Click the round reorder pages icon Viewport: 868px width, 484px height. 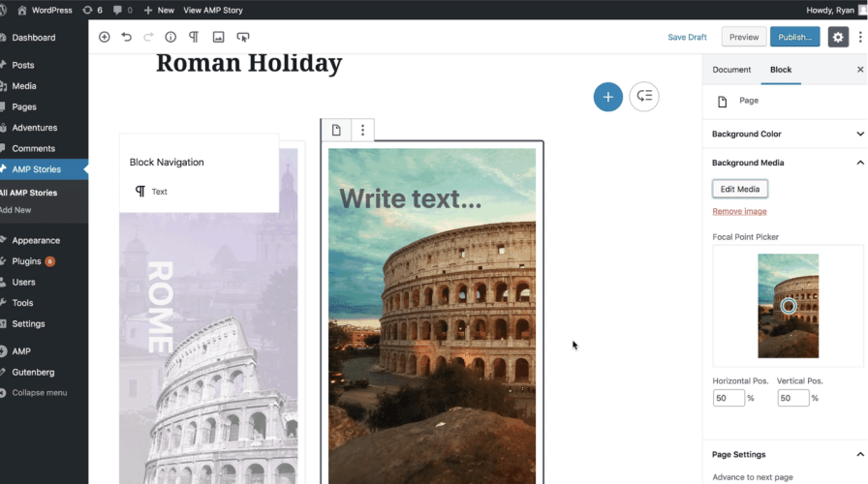(644, 97)
